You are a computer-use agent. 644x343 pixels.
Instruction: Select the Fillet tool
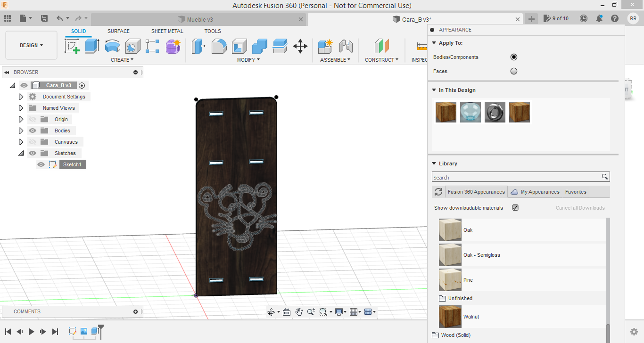pyautogui.click(x=219, y=46)
